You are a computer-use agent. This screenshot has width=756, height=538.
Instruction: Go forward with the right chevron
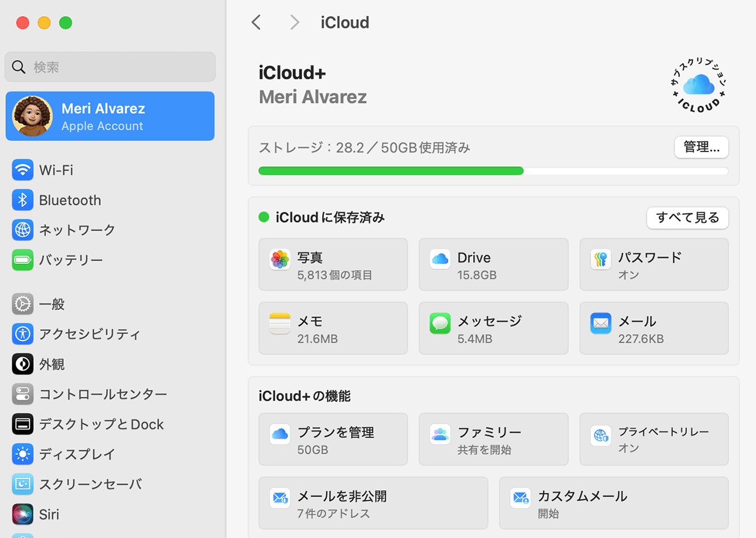294,22
